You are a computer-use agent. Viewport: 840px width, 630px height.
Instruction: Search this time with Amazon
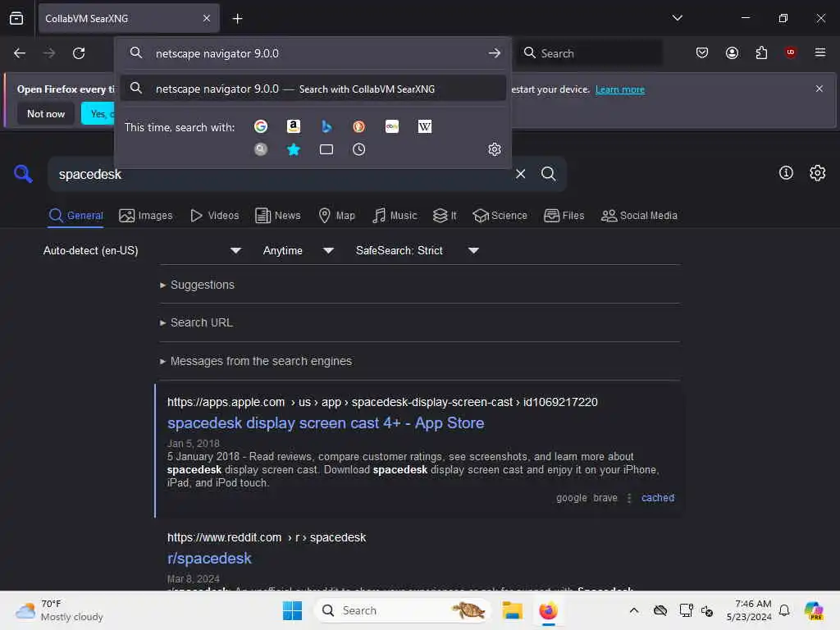(x=293, y=126)
